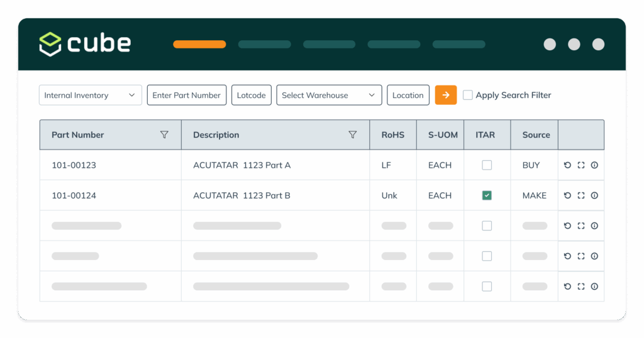
Task: Open the info icon for part 101-00124
Action: click(x=594, y=195)
